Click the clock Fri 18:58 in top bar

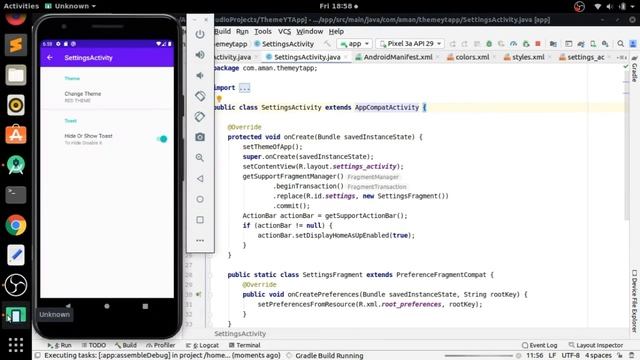[339, 6]
